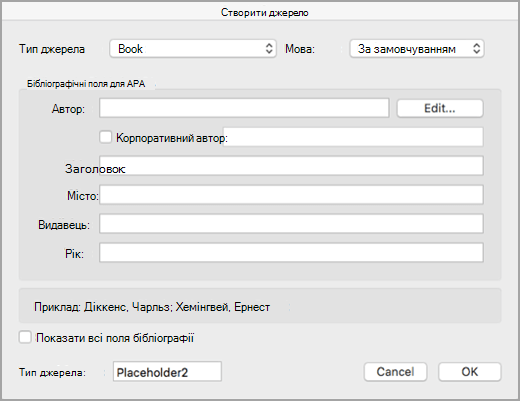Screen dimensions: 520x401
Task: Focus the Місто input field
Action: click(291, 195)
